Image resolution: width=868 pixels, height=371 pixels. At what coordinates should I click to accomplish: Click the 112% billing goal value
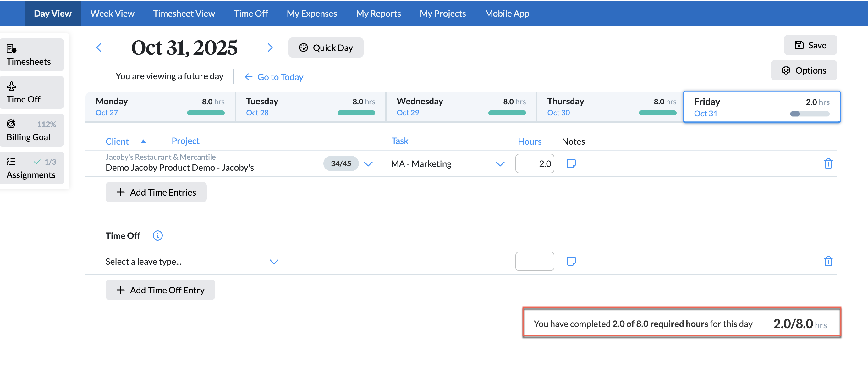[47, 124]
